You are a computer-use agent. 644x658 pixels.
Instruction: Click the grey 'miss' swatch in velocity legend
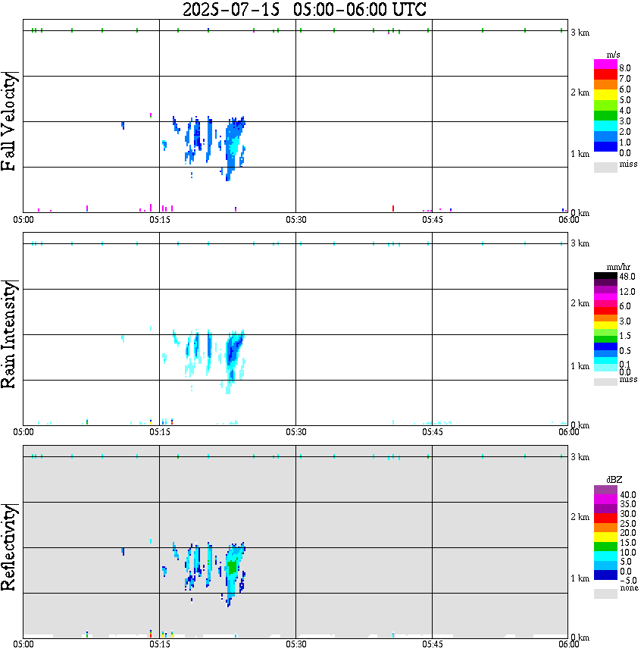(605, 167)
